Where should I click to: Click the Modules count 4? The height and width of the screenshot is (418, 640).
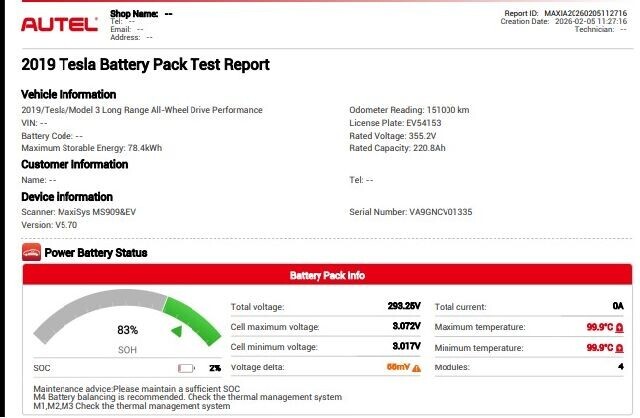click(621, 367)
